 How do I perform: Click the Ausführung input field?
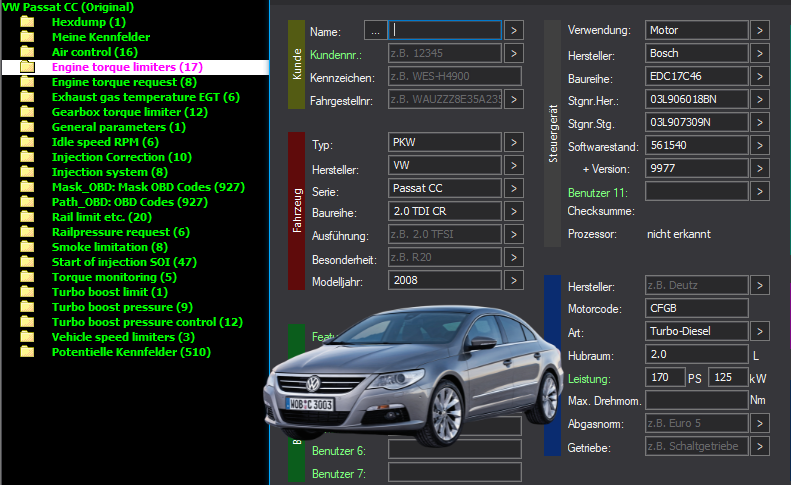[x=445, y=234]
